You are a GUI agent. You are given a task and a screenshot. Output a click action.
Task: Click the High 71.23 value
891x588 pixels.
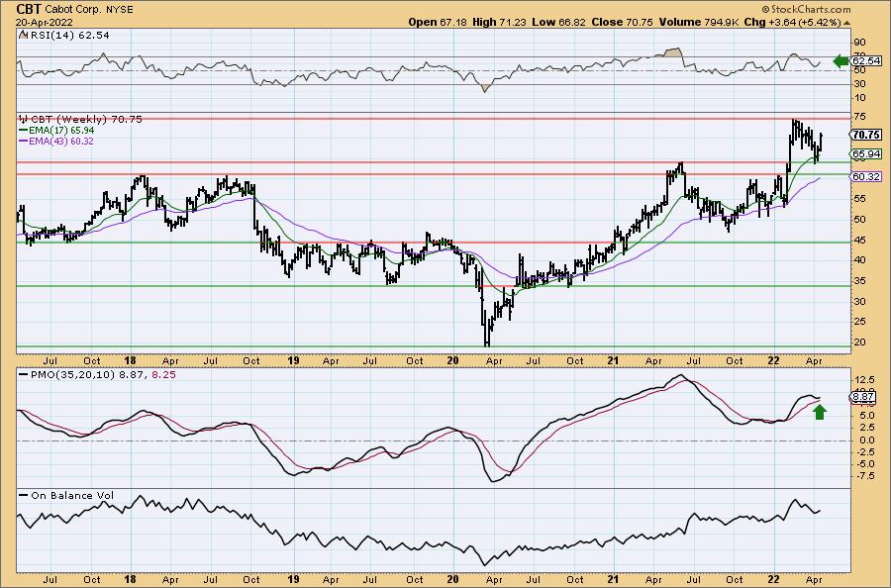(501, 22)
